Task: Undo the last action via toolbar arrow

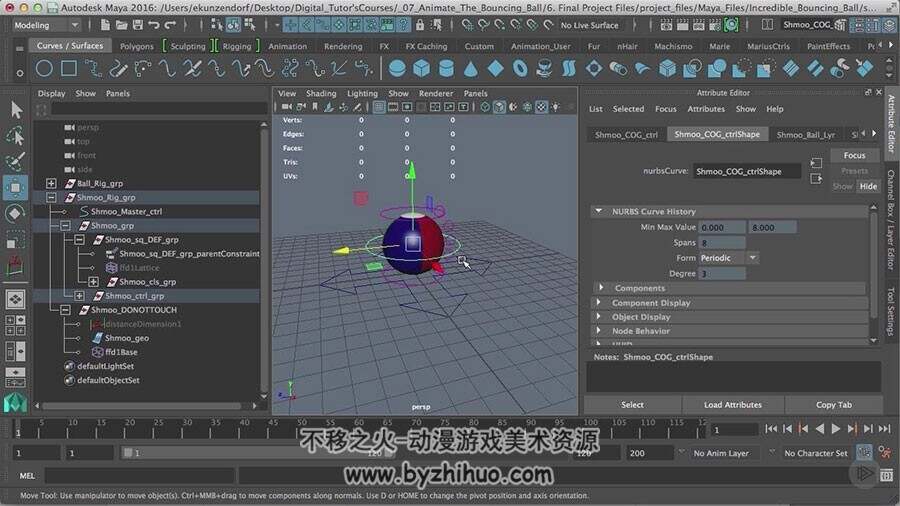Action: (x=154, y=25)
